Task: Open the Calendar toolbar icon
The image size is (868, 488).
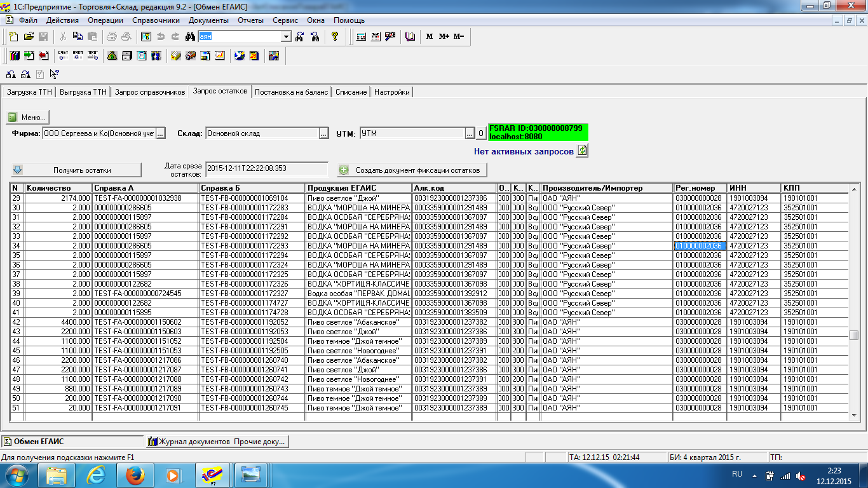Action: 376,37
